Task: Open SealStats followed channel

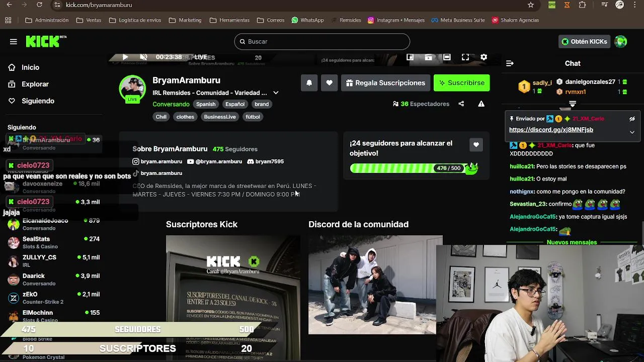Action: pos(54,242)
